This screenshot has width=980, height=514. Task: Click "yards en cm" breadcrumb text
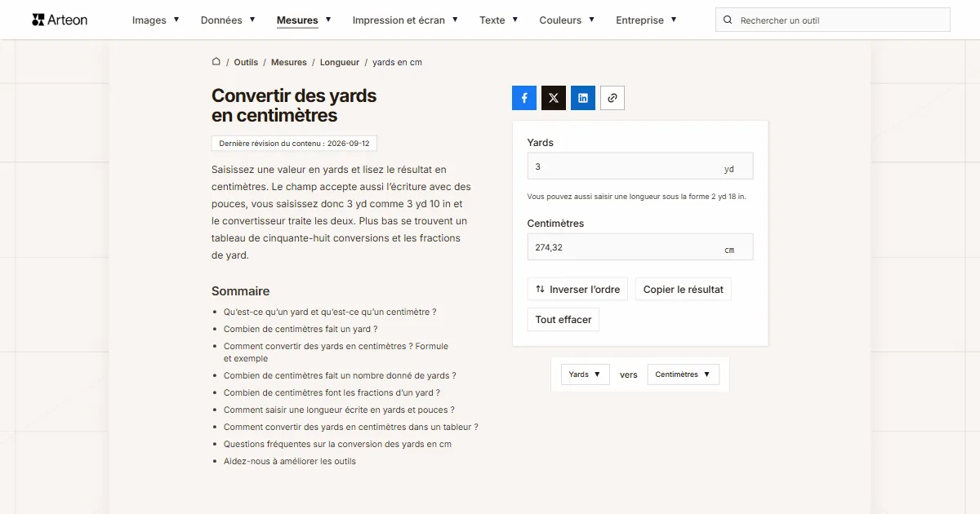[x=397, y=62]
